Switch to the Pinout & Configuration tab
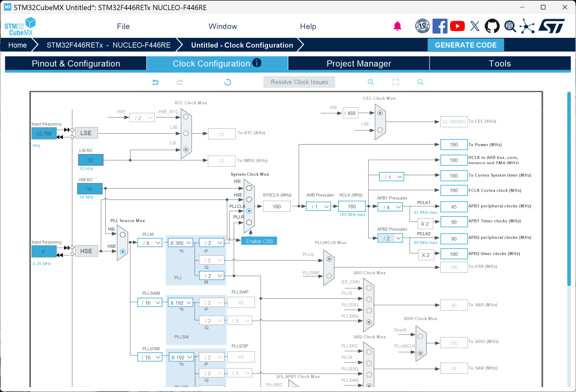576x392 pixels. [76, 63]
